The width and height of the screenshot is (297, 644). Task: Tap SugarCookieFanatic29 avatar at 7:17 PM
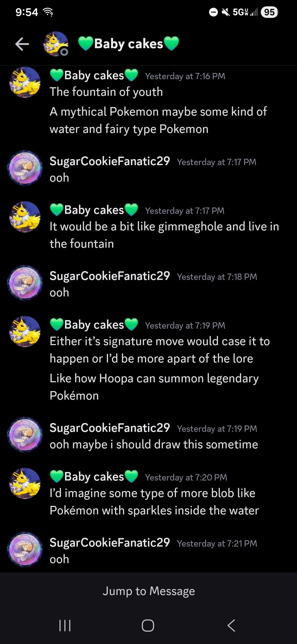tap(25, 168)
